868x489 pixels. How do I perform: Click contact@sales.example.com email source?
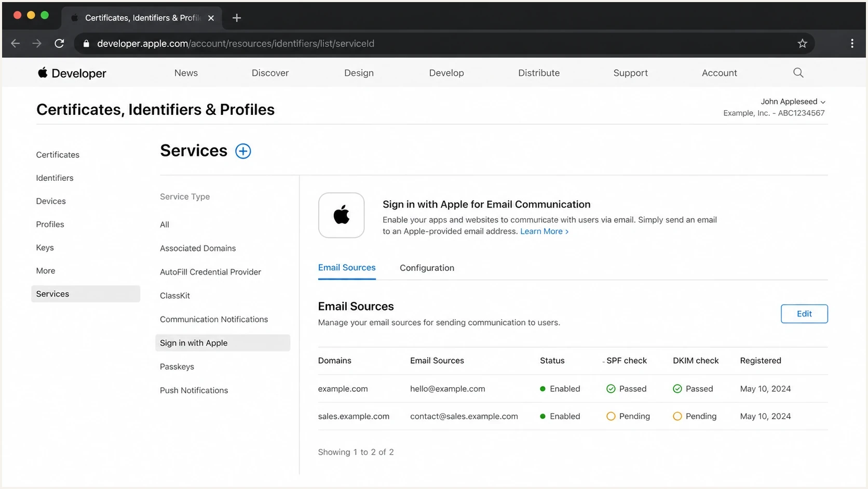pyautogui.click(x=464, y=417)
